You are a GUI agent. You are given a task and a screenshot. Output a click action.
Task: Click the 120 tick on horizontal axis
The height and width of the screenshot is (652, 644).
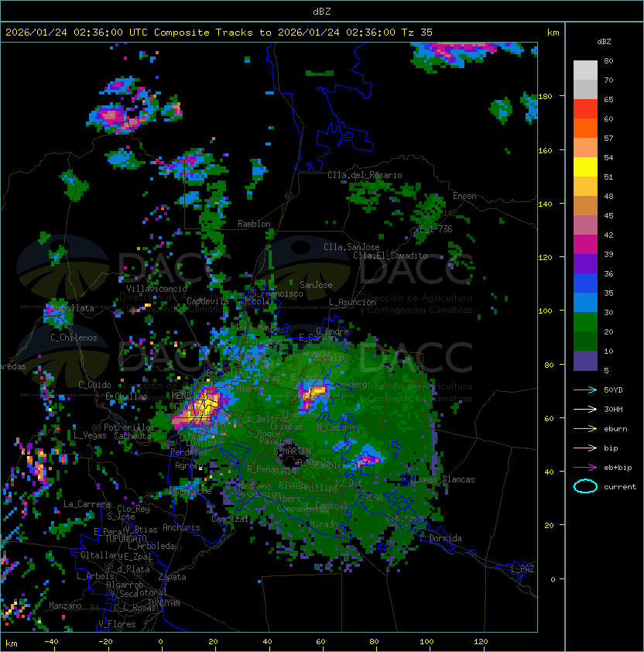pyautogui.click(x=481, y=642)
